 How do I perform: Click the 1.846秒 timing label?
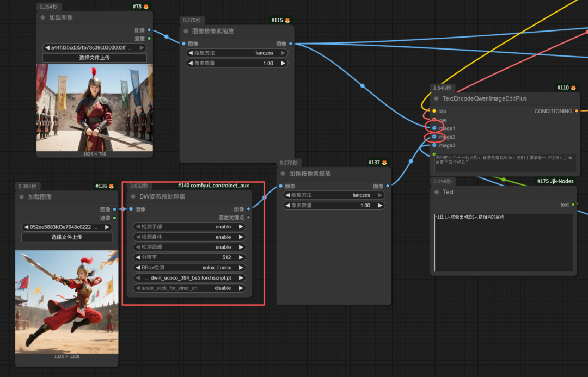[442, 88]
